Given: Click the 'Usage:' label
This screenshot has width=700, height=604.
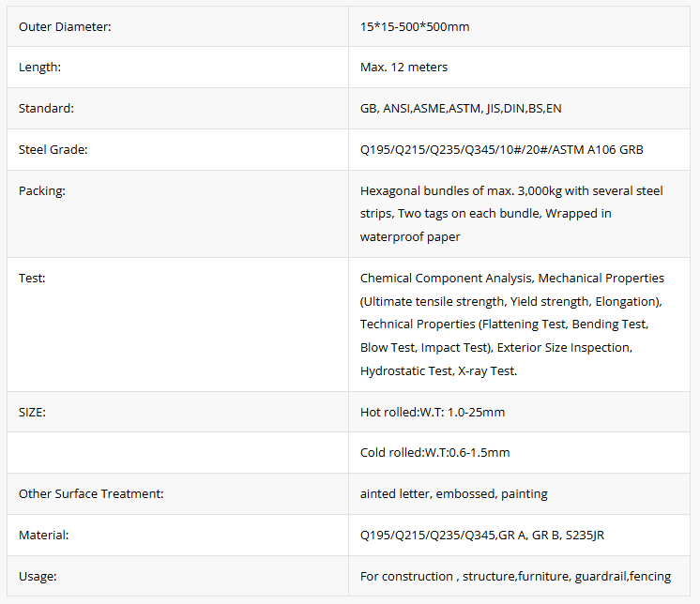Looking at the screenshot, I should pyautogui.click(x=38, y=577).
